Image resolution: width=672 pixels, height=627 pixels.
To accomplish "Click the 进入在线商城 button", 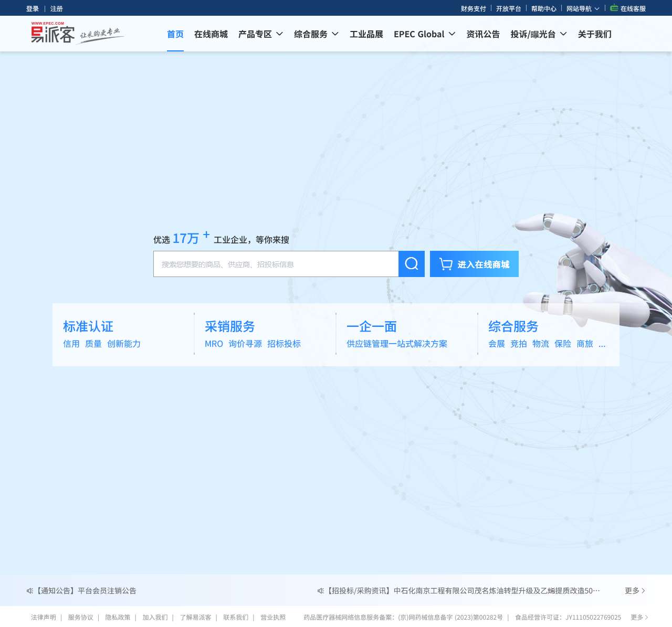I will point(474,264).
